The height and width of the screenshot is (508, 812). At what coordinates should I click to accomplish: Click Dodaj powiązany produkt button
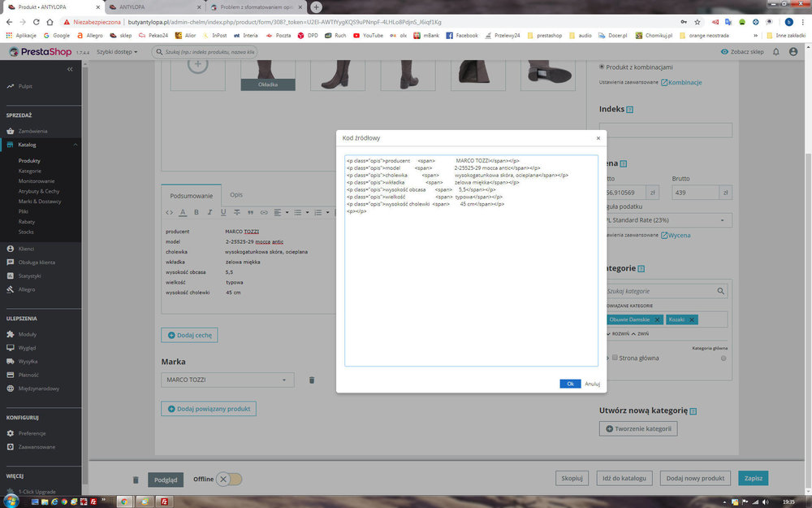209,409
